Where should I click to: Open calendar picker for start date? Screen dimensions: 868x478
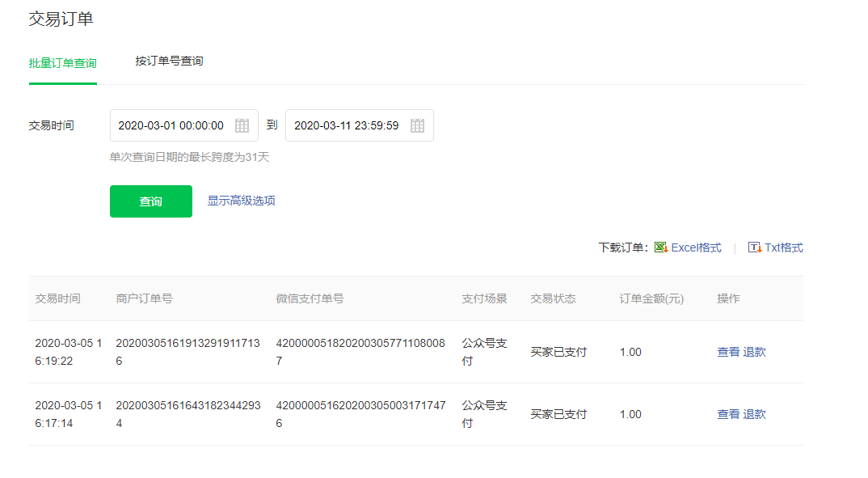click(x=242, y=125)
